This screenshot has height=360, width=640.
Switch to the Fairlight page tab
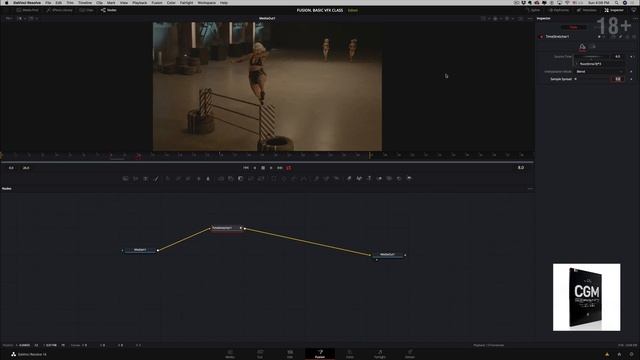click(x=380, y=353)
